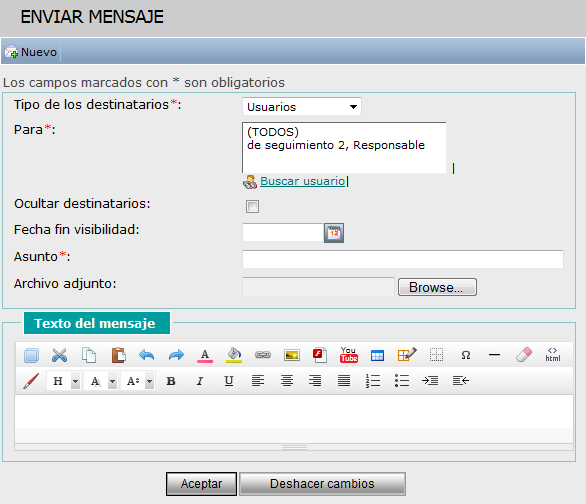Image resolution: width=586 pixels, height=504 pixels.
Task: Toggle italic formatting
Action: point(200,381)
